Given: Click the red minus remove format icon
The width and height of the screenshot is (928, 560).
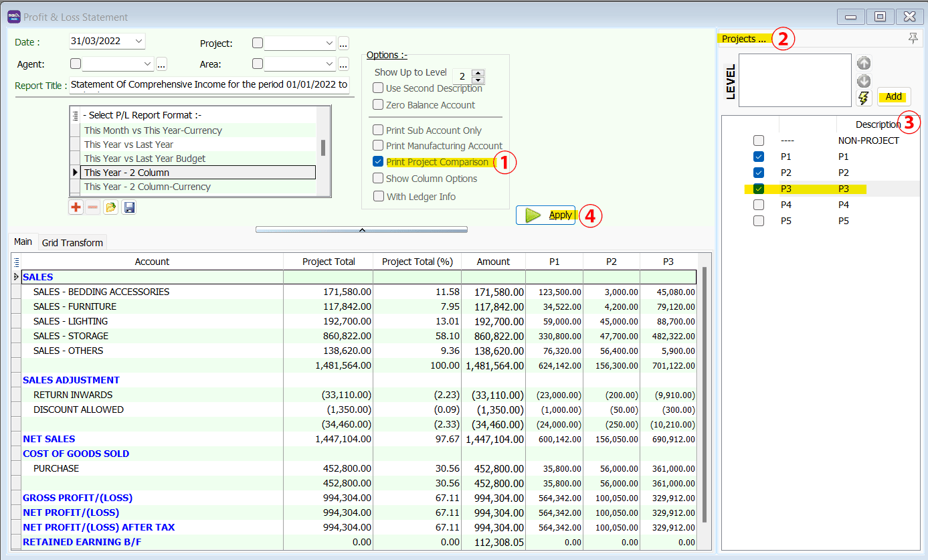Looking at the screenshot, I should tap(93, 207).
